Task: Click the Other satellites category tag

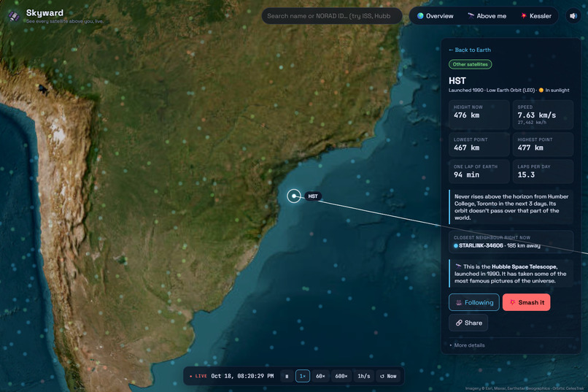Action: (x=471, y=64)
